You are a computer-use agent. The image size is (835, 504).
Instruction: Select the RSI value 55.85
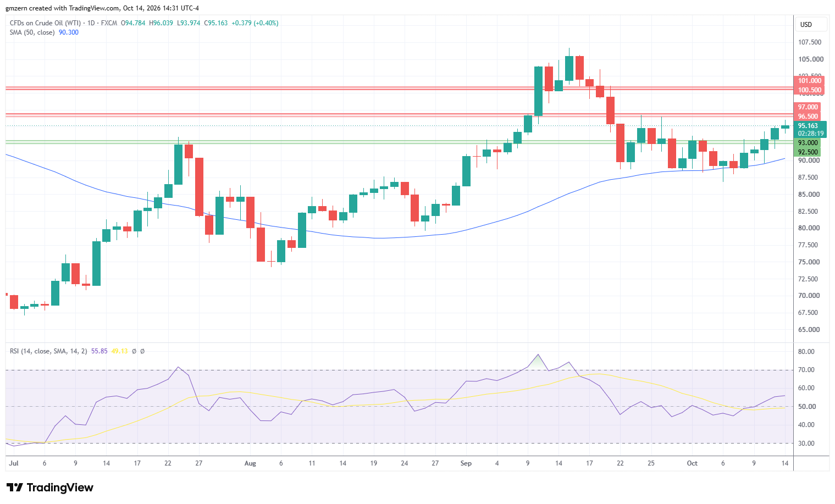coord(99,351)
